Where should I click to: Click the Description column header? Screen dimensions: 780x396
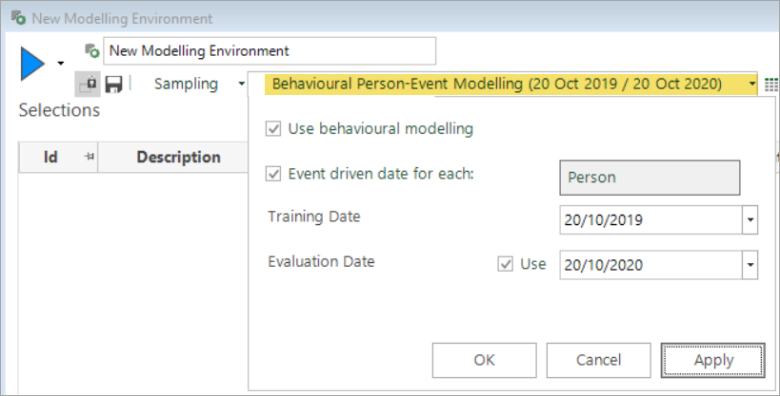tap(178, 157)
